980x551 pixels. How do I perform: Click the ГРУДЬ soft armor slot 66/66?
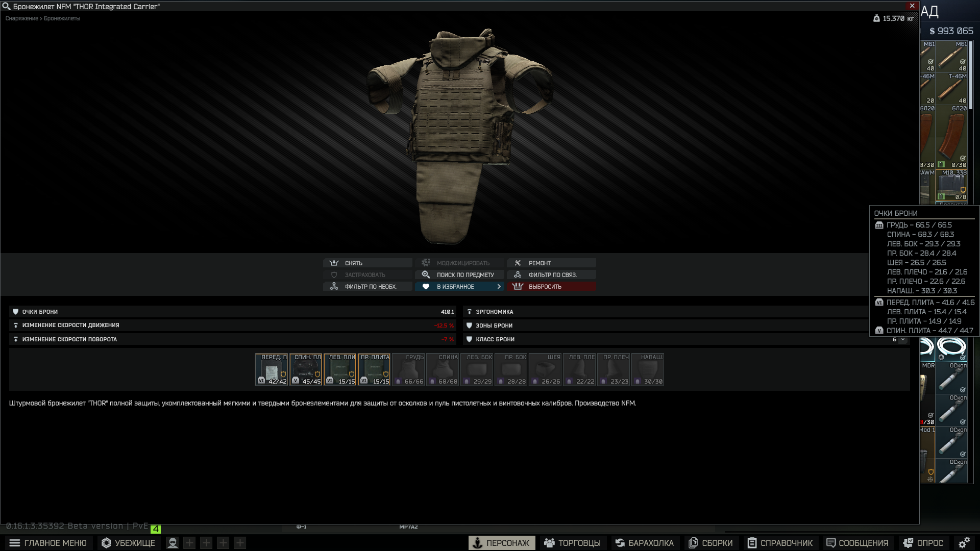click(x=408, y=369)
